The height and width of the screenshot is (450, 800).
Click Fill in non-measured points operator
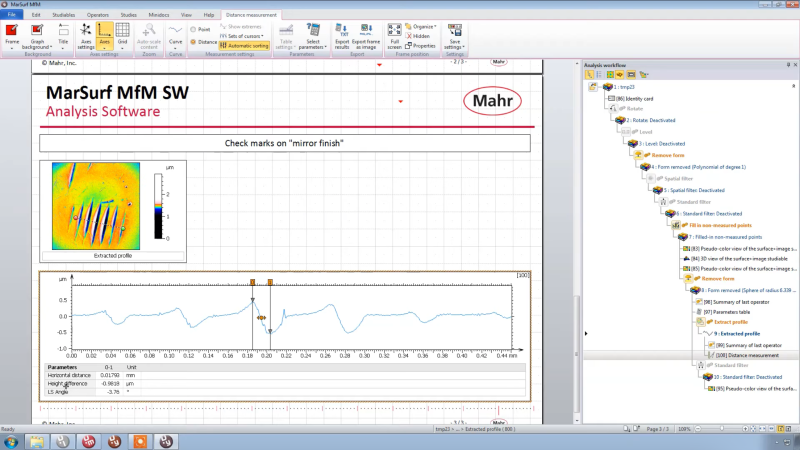712,225
